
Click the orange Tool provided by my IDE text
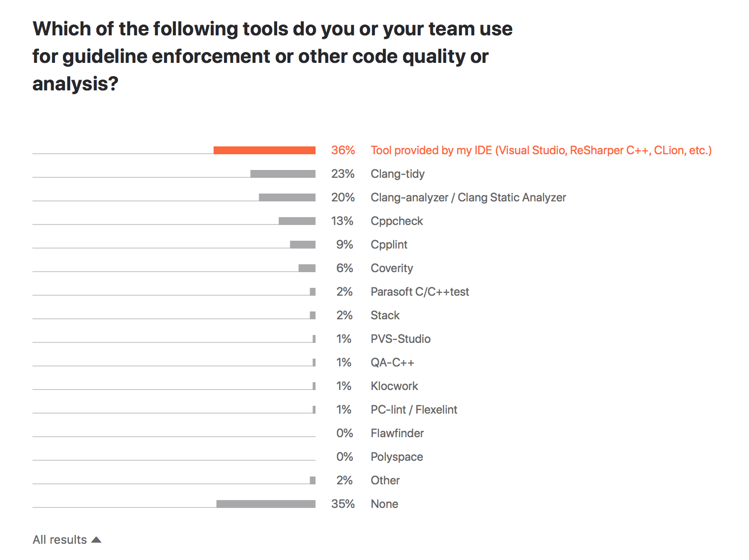click(541, 150)
